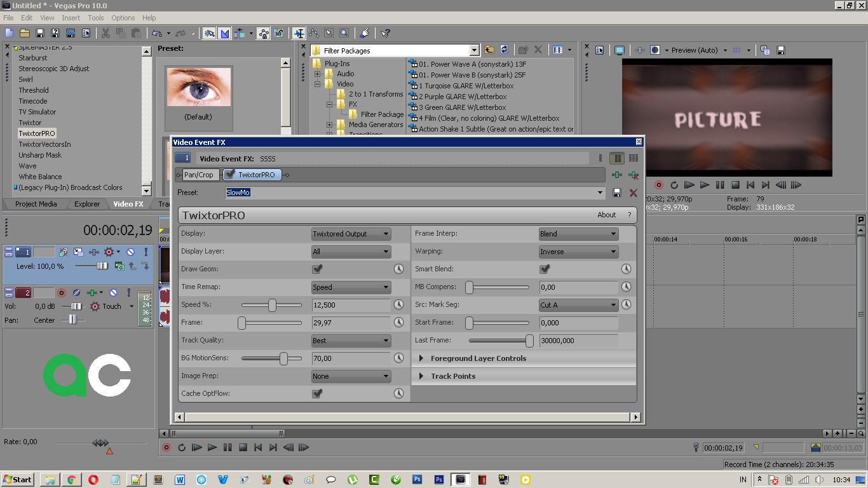
Task: Open the Tools menu
Action: 96,18
